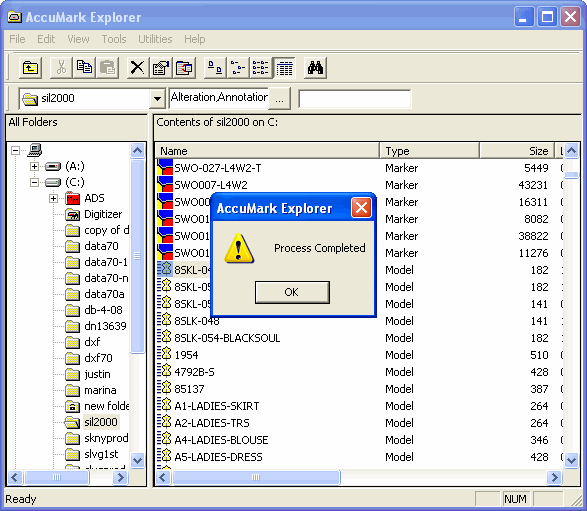The image size is (587, 511).
Task: Click folder tree scroll up arrow
Action: click(x=137, y=151)
